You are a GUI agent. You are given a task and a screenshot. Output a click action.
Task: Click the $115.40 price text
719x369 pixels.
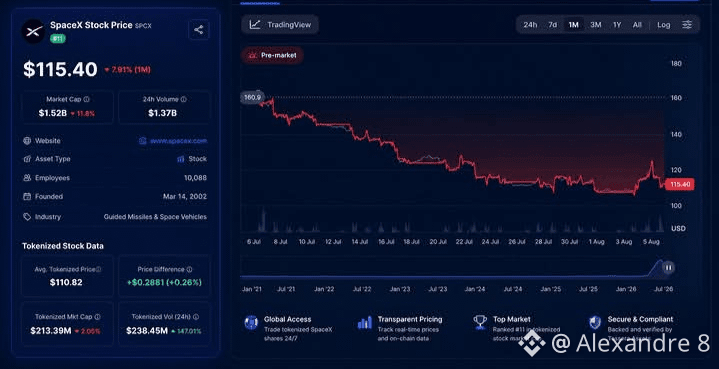60,70
